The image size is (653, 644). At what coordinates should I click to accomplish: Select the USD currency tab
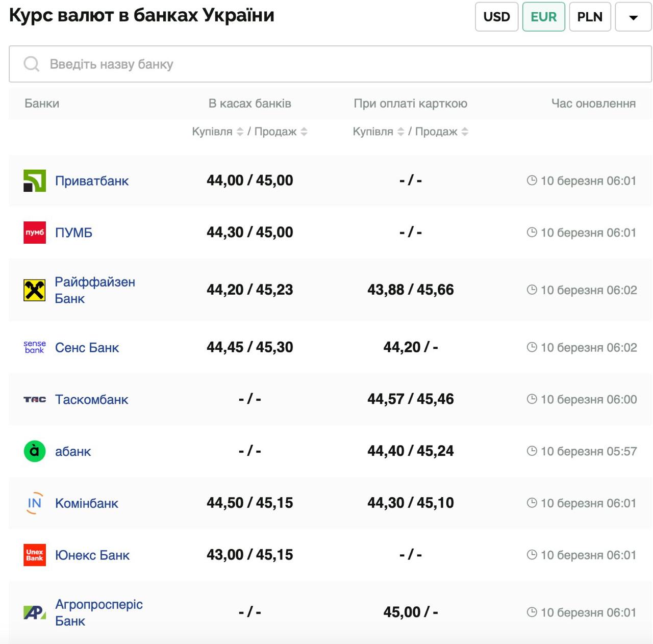tap(496, 17)
